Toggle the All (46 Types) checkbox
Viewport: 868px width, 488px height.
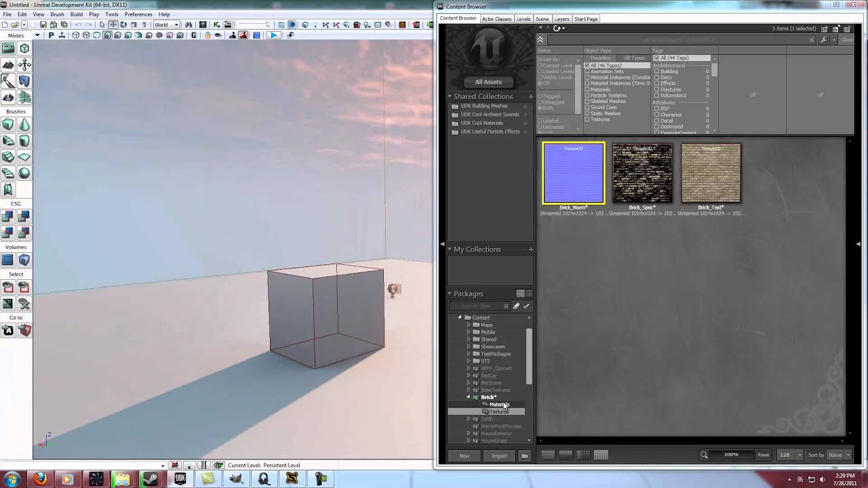(587, 66)
